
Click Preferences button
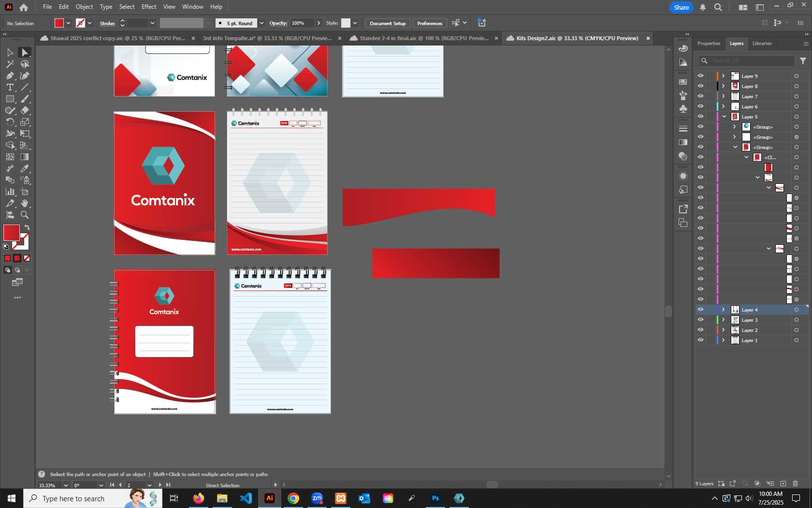(x=429, y=23)
